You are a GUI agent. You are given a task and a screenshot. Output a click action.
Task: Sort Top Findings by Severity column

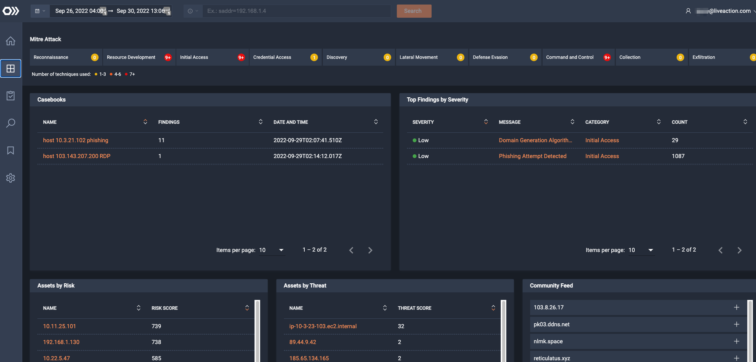pyautogui.click(x=486, y=122)
